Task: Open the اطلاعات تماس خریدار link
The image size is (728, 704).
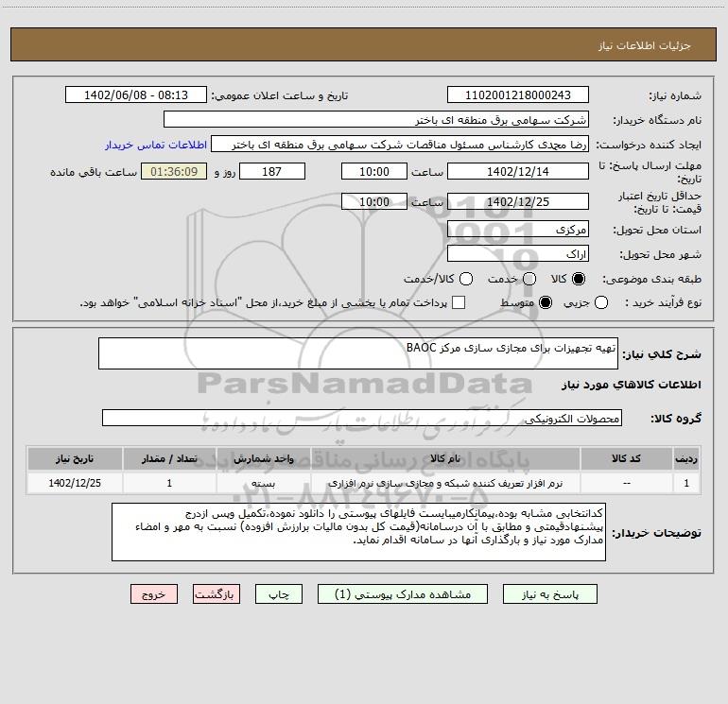Action: coord(156,145)
